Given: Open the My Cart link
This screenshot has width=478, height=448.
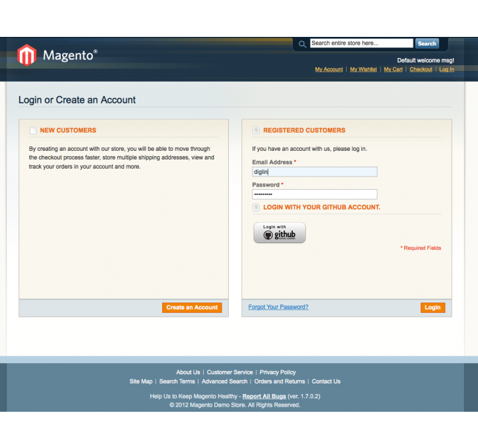Looking at the screenshot, I should (393, 69).
